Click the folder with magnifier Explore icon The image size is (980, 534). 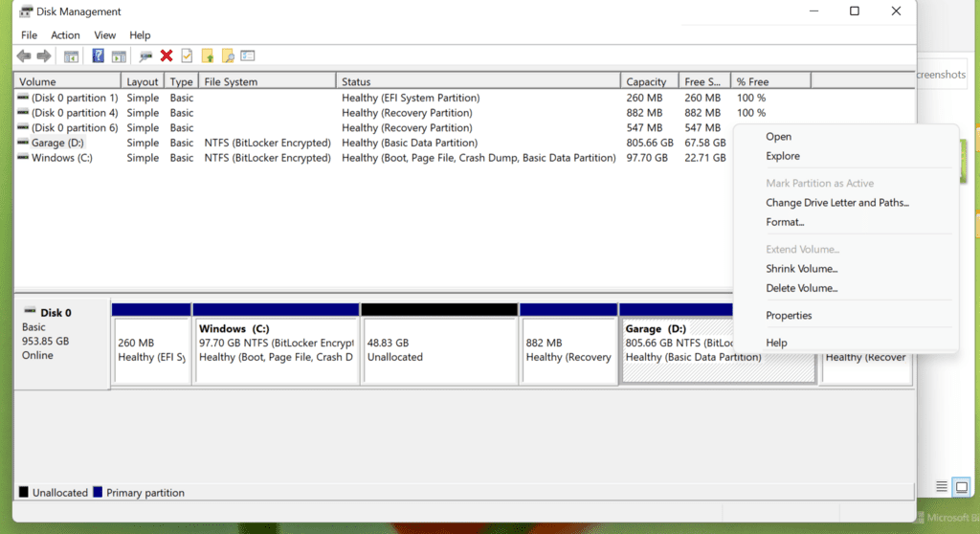click(228, 56)
